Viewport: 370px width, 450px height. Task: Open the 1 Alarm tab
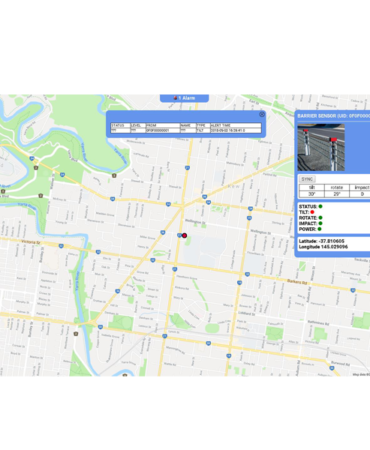coord(184,98)
